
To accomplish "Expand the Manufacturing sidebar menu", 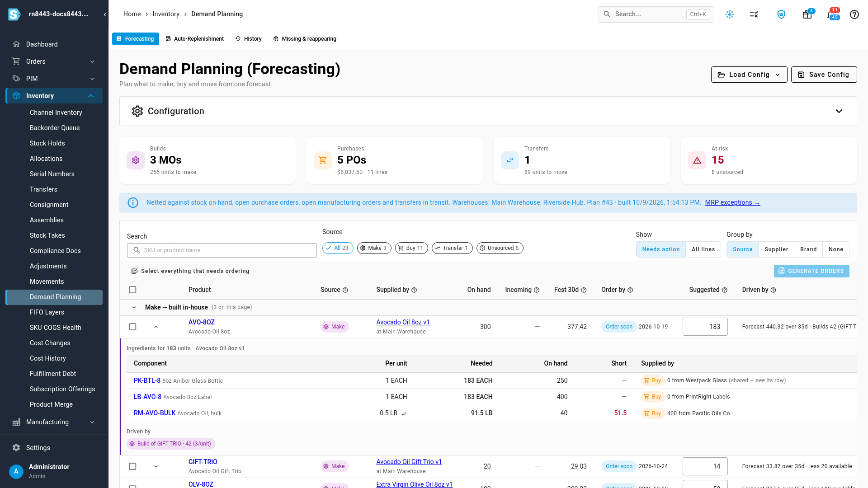I will [54, 422].
